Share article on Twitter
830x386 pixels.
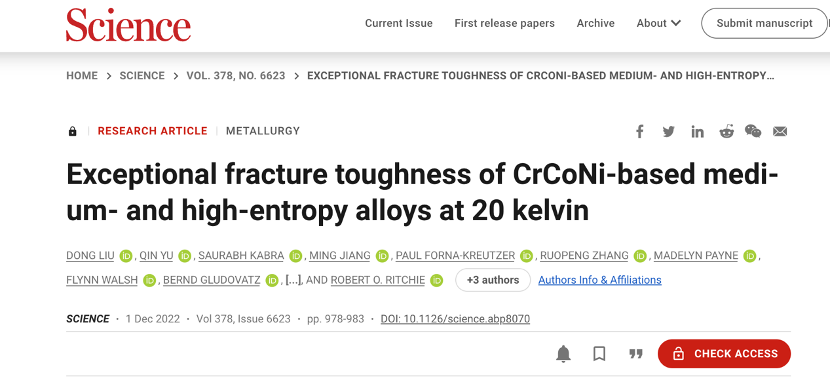tap(669, 131)
